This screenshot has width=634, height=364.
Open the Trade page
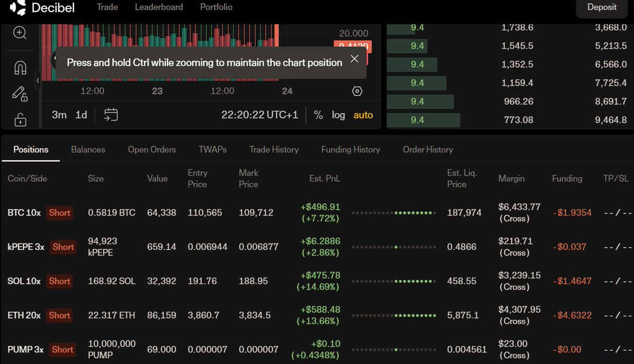click(107, 7)
